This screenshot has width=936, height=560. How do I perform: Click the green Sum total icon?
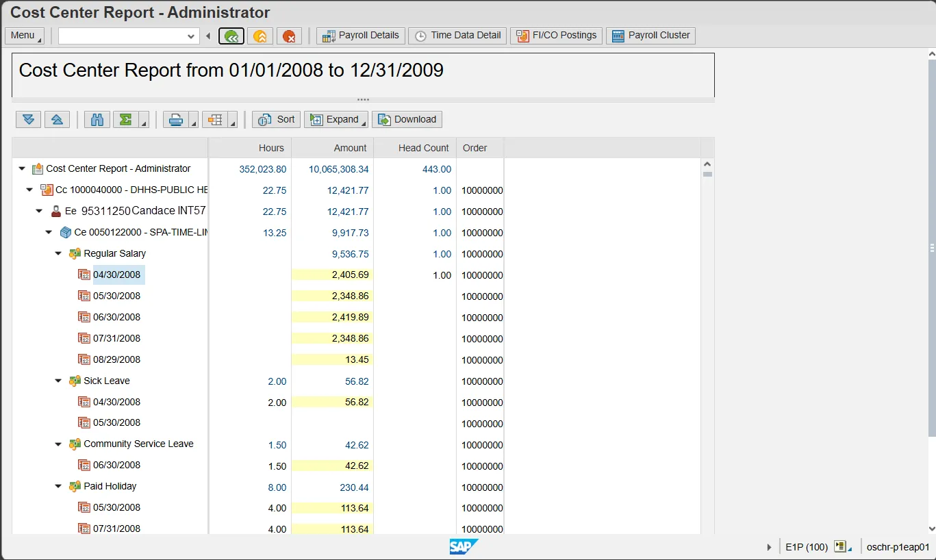[126, 120]
